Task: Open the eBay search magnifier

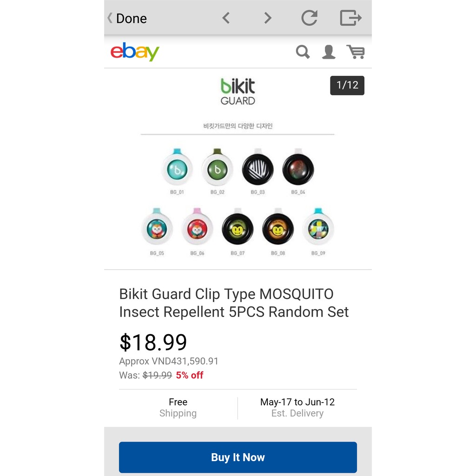Action: tap(303, 52)
